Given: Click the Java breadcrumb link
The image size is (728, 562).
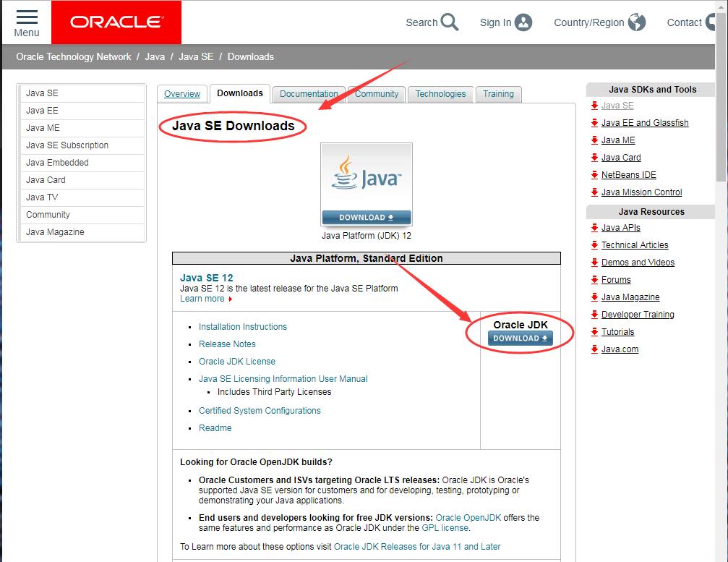Looking at the screenshot, I should coord(155,56).
